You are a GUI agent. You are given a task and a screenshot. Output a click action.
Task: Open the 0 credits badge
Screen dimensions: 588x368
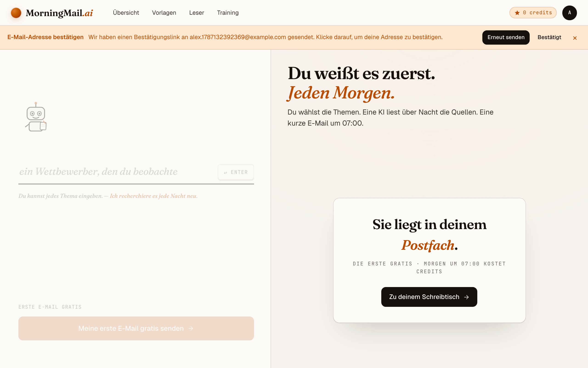533,13
